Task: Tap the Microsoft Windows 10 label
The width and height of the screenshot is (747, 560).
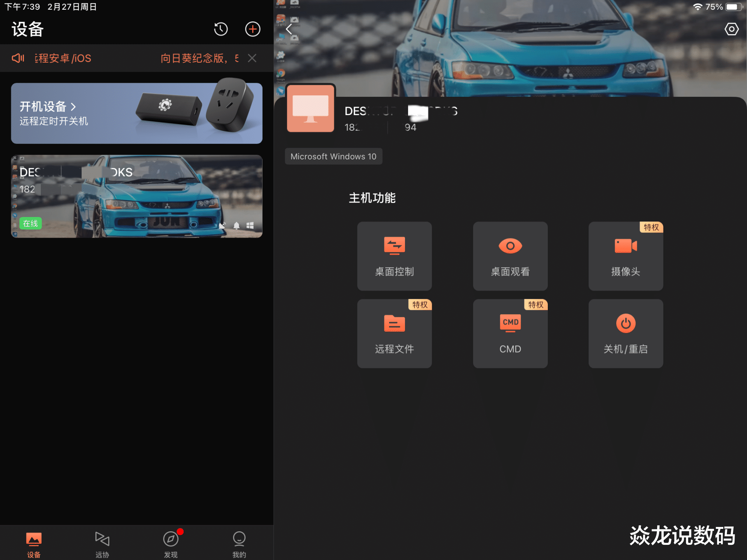Action: tap(333, 156)
